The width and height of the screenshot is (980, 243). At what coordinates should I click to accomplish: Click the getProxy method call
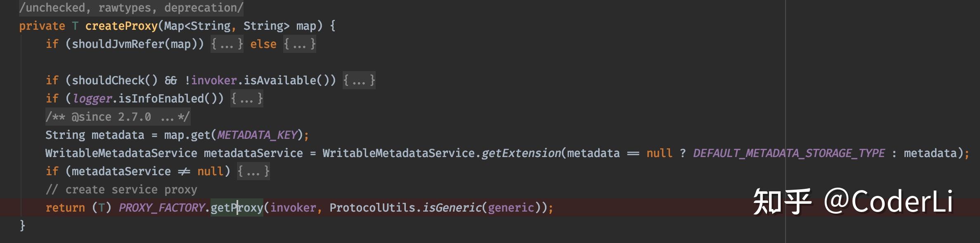[x=237, y=207]
